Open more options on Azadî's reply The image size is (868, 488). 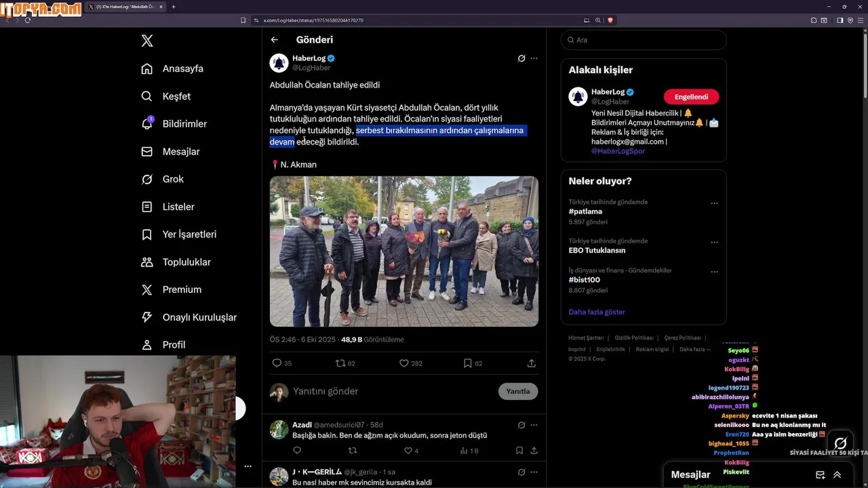pyautogui.click(x=534, y=425)
